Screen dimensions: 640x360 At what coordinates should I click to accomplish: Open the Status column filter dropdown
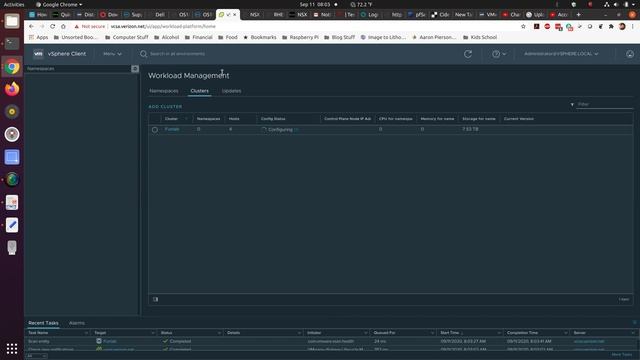219,333
